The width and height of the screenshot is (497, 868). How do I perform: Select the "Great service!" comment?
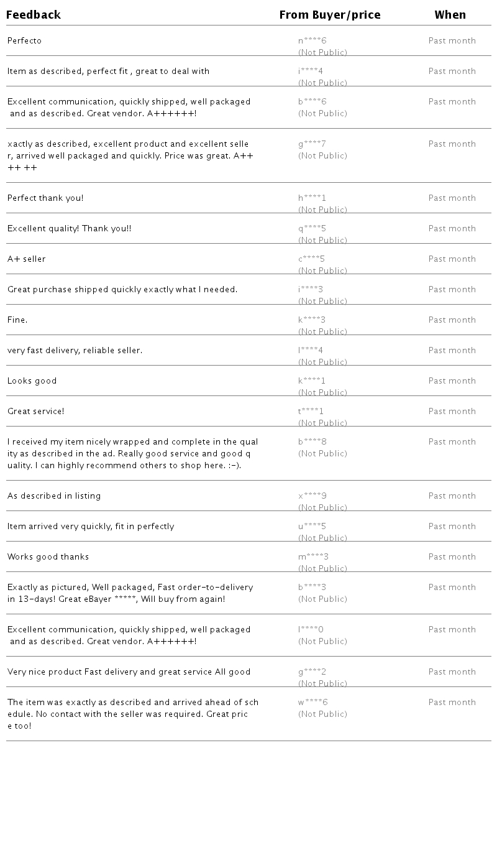(x=36, y=412)
